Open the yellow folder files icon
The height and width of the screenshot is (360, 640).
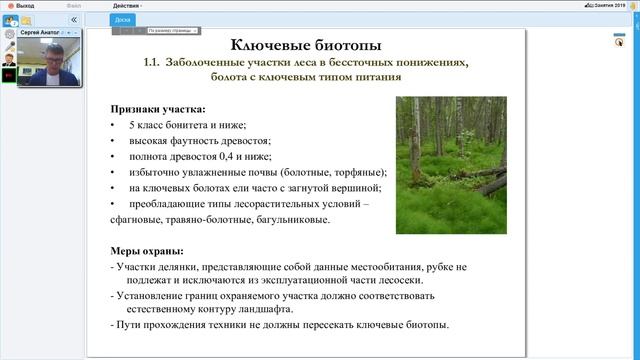(26, 20)
